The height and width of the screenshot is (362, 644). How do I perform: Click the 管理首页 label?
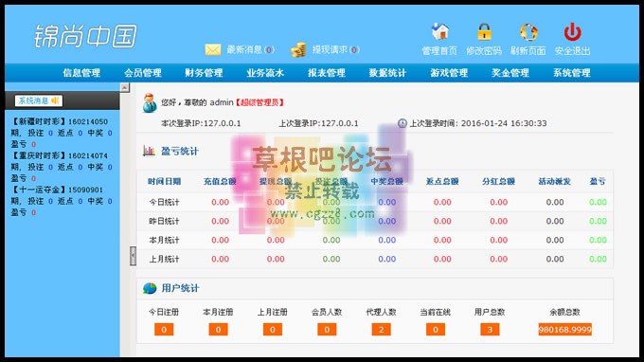point(439,50)
